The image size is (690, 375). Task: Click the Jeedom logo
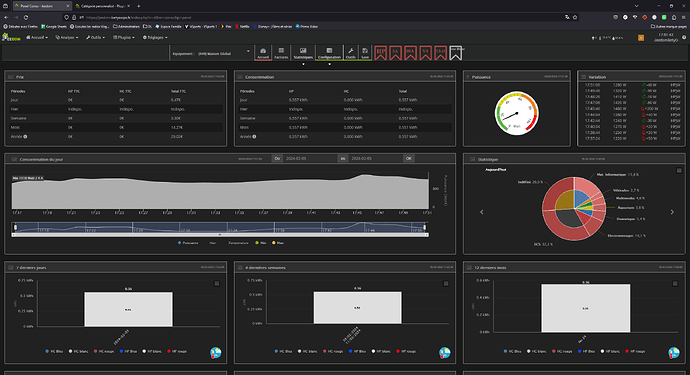pos(11,37)
